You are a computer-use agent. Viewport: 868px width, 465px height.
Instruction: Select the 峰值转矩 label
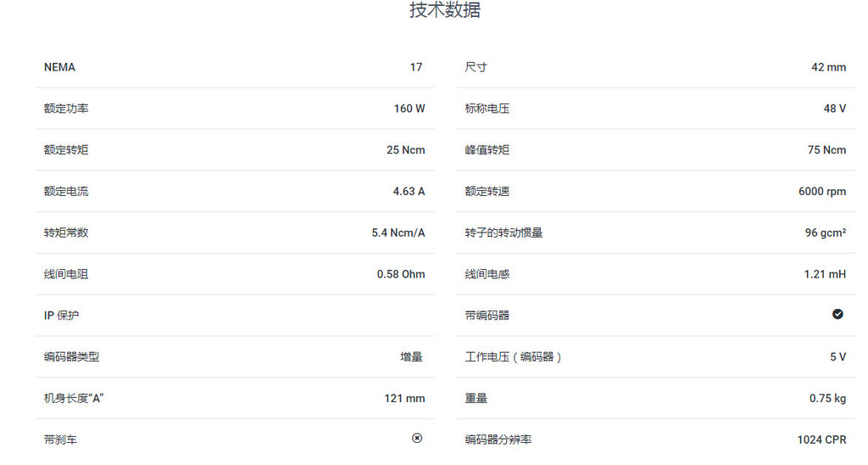click(x=487, y=150)
